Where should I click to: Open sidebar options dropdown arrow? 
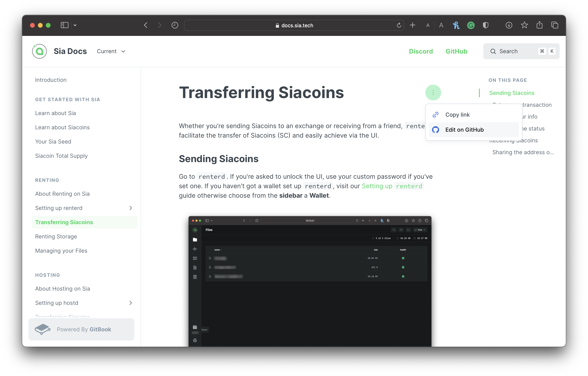pos(75,25)
